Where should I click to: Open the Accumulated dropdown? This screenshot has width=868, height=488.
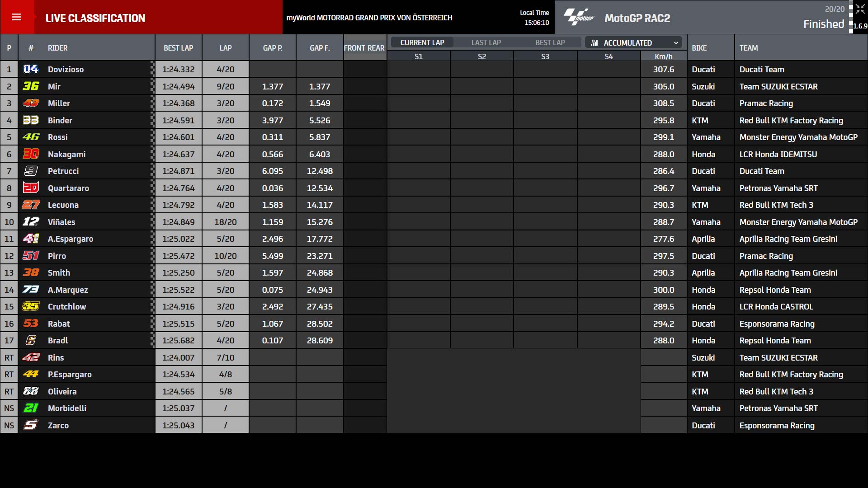[633, 42]
